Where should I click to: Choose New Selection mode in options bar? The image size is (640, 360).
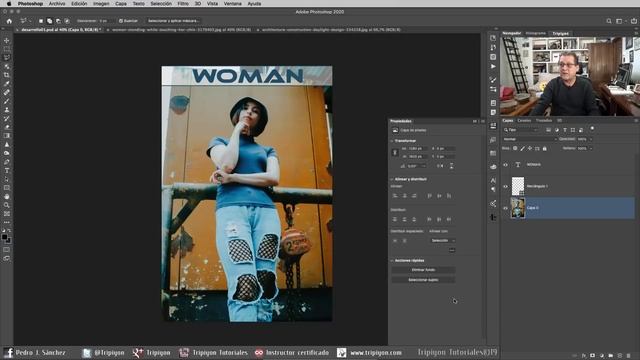[41, 21]
